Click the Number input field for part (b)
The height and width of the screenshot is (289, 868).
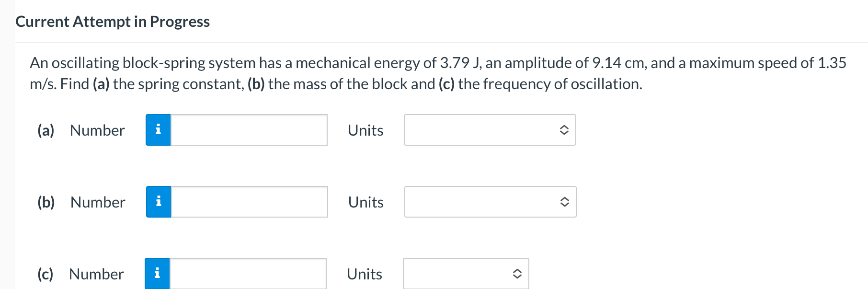click(x=249, y=202)
